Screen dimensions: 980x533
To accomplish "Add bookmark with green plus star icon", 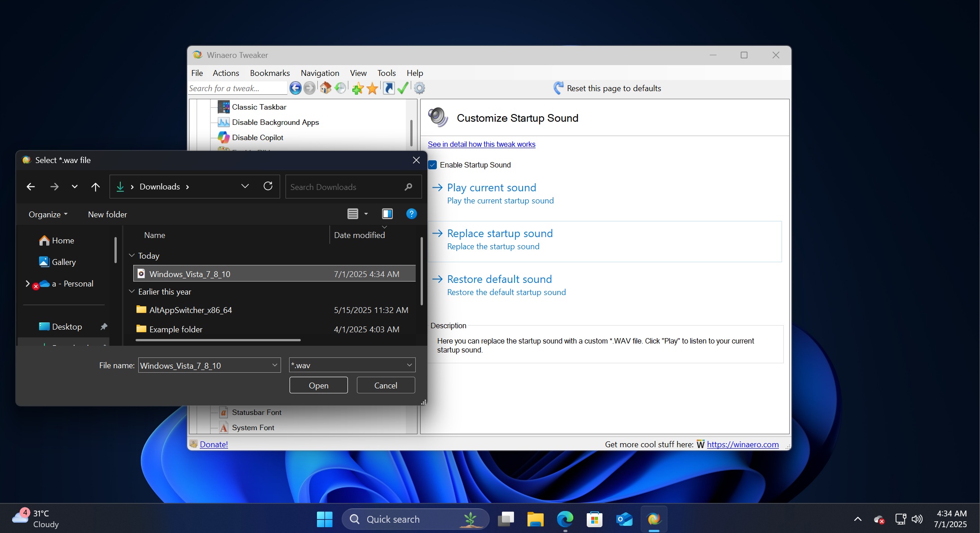I will 358,88.
